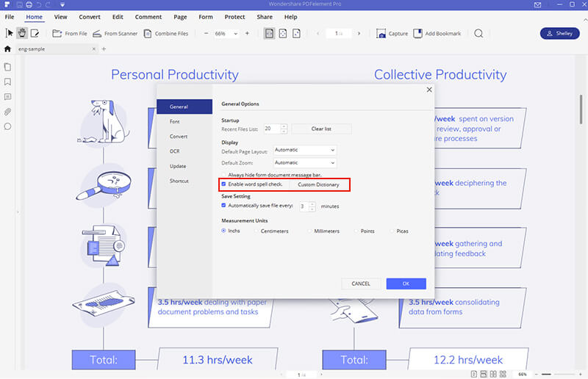This screenshot has height=379, width=588.
Task: Open the Comments side panel
Action: 7,97
